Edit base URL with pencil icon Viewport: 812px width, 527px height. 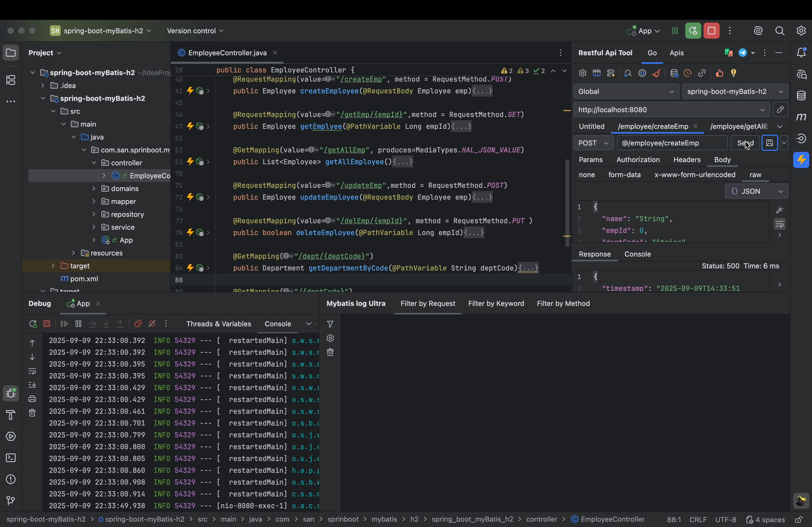click(x=780, y=110)
